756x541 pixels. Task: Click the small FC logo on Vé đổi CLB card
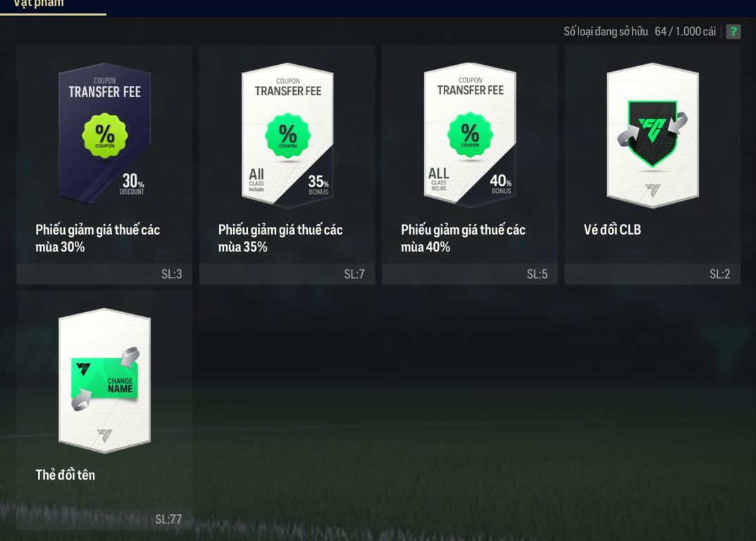pyautogui.click(x=652, y=190)
